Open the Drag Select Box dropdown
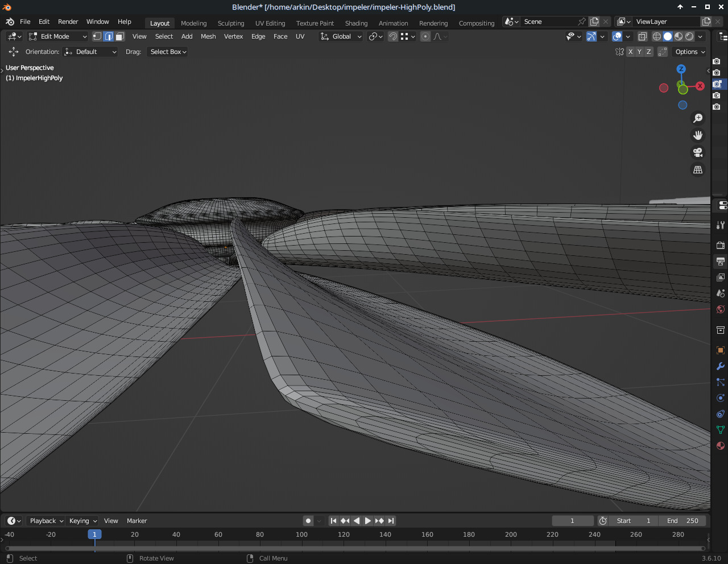The height and width of the screenshot is (564, 728). tap(168, 52)
